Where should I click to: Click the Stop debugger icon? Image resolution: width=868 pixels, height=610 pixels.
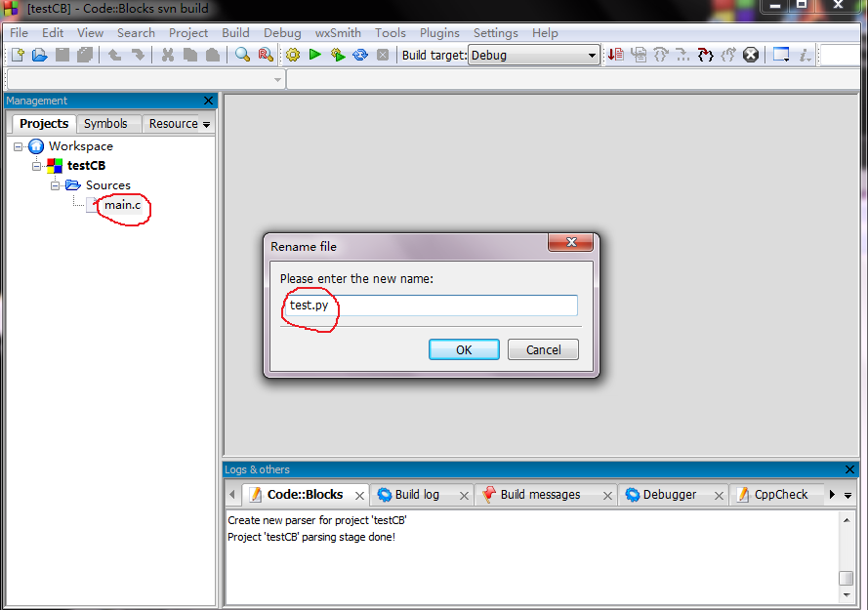point(751,55)
